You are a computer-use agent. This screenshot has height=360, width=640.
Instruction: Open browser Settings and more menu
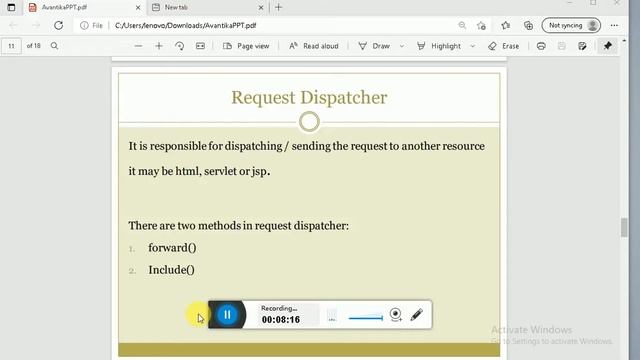point(614,25)
